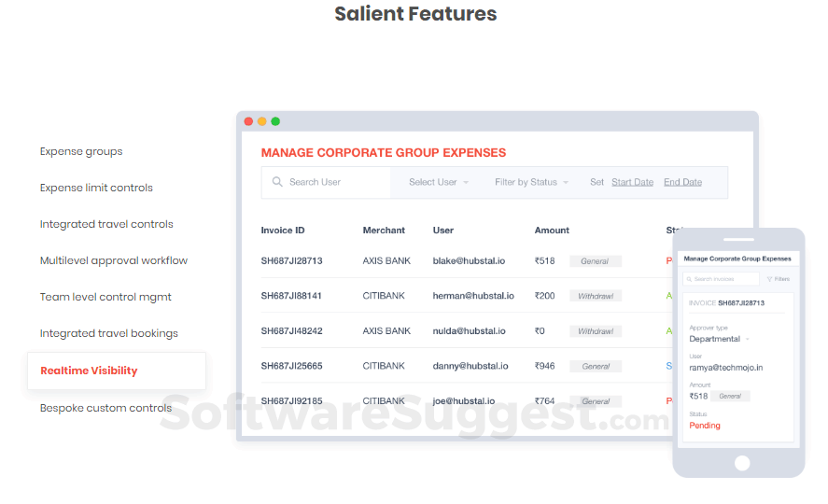Show the Multilevel approval workflow feature
This screenshot has height=504, width=828.
[114, 260]
